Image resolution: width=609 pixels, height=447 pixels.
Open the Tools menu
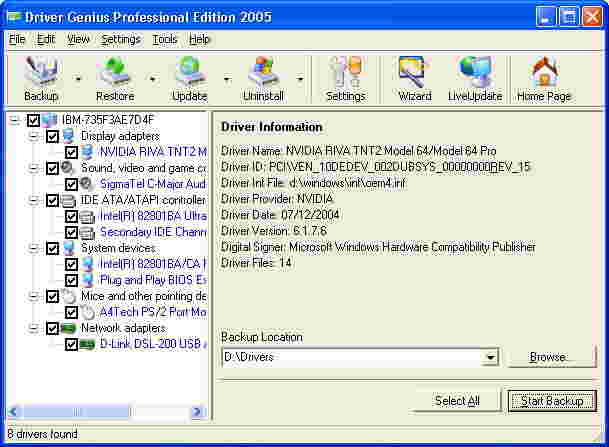pos(165,39)
